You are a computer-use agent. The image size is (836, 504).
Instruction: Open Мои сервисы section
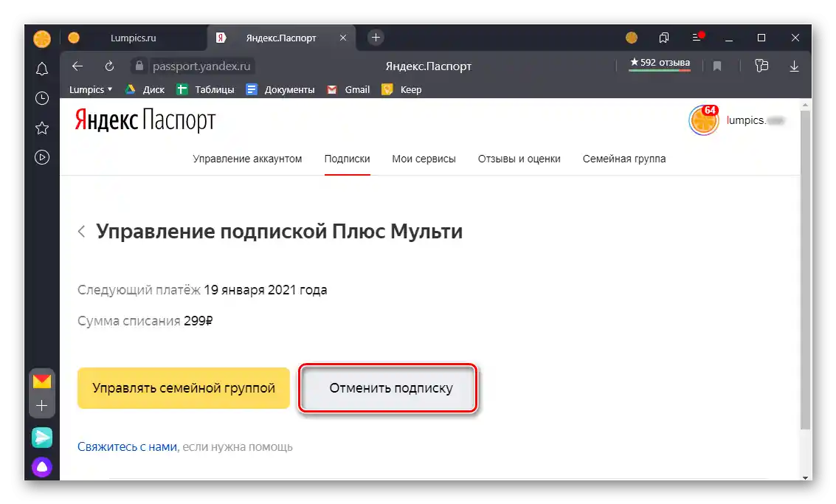[424, 159]
